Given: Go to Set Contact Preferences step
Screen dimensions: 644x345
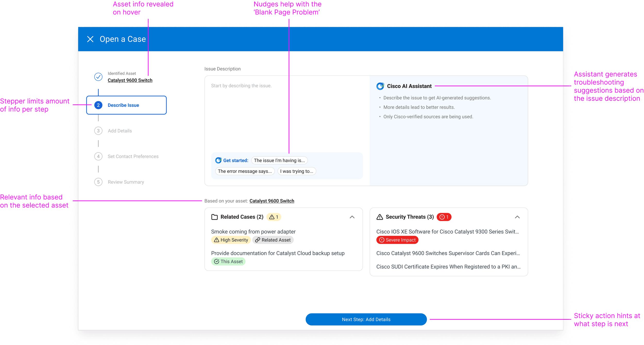Looking at the screenshot, I should click(133, 156).
